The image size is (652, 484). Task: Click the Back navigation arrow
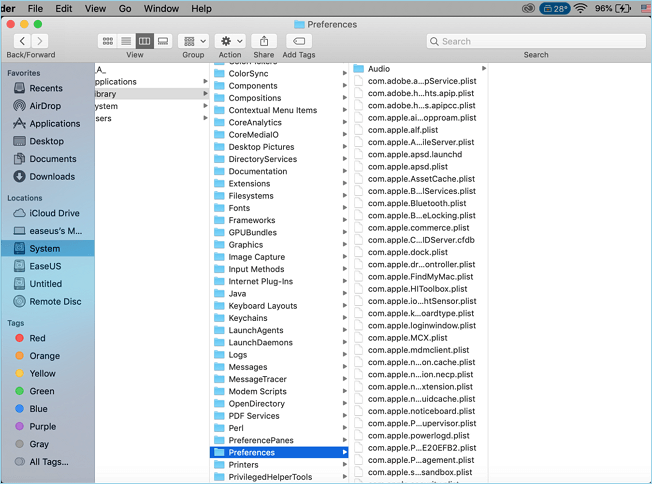click(x=21, y=41)
